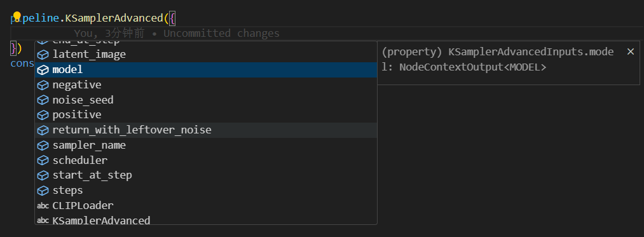644x237 pixels.
Task: Click the property icon next to scheduler
Action: pyautogui.click(x=43, y=161)
